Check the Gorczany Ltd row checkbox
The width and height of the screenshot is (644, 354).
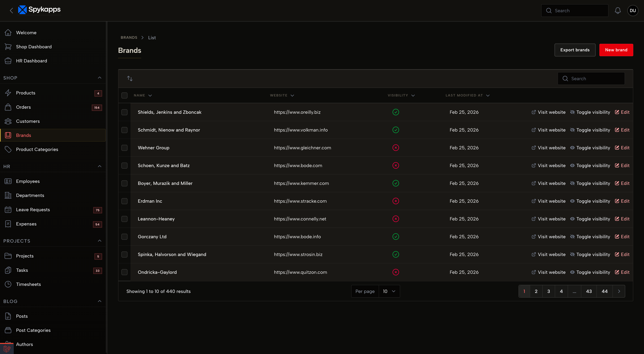coord(124,237)
